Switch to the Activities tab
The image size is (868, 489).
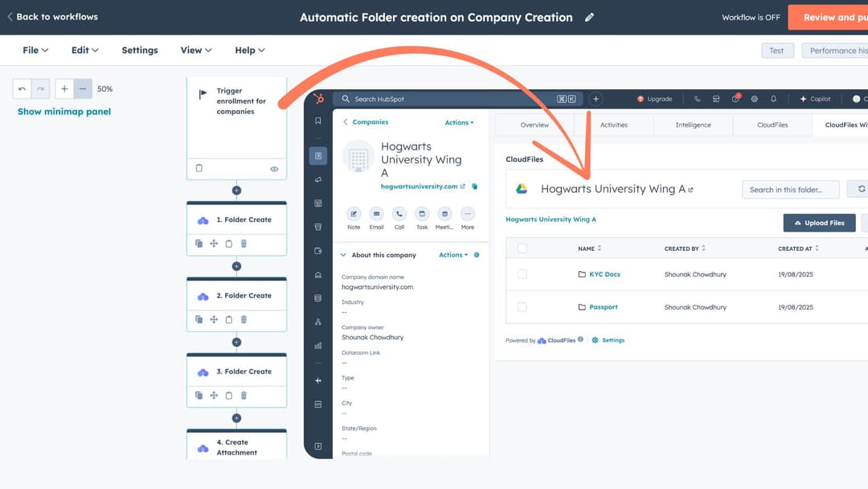tap(614, 125)
